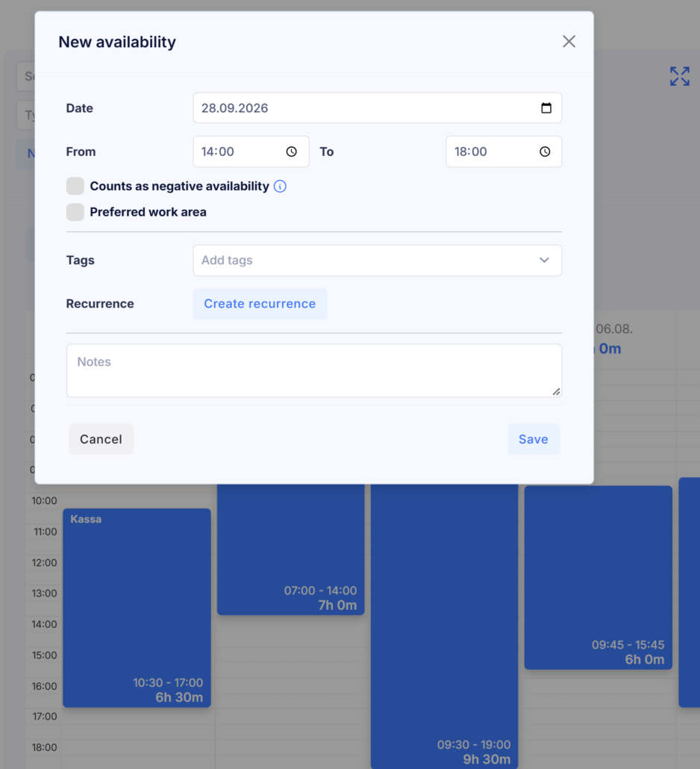Click the clock icon in To field
Viewport: 700px width, 769px height.
(x=545, y=152)
